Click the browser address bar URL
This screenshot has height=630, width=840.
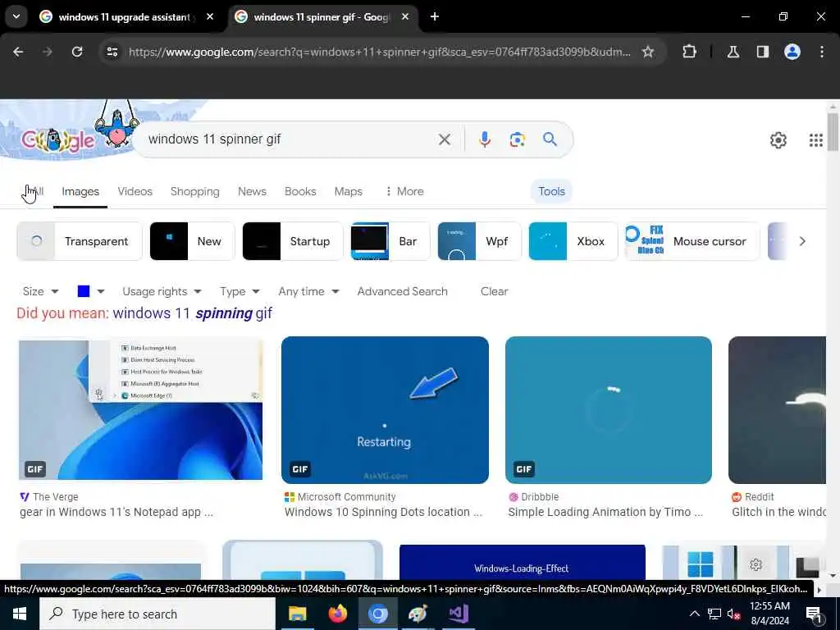click(x=379, y=52)
